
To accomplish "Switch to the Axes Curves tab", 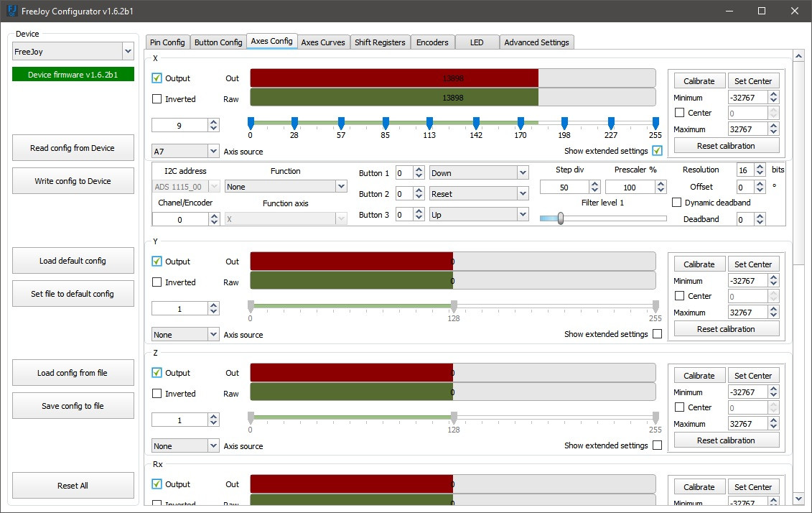I will [x=323, y=42].
